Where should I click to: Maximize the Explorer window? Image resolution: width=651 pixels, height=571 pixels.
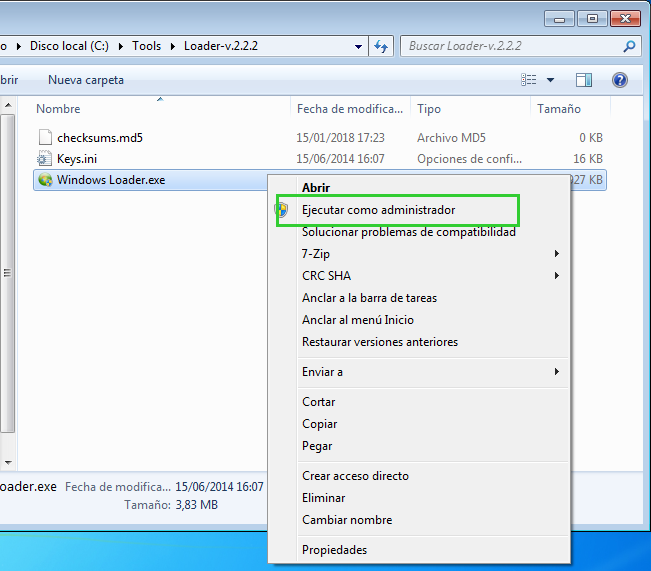(x=592, y=19)
